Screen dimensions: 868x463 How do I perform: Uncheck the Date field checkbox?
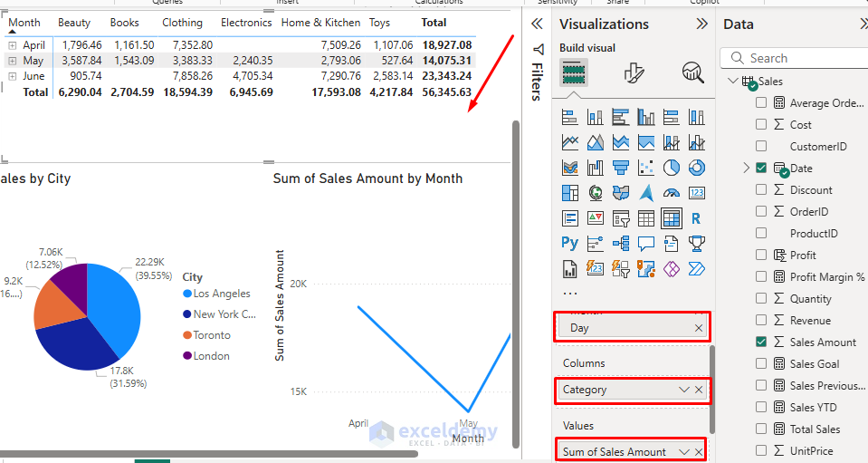pos(761,168)
